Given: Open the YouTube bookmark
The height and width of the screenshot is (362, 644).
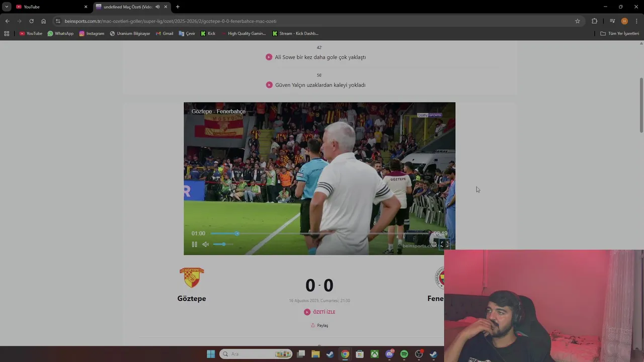Looking at the screenshot, I should tap(31, 34).
